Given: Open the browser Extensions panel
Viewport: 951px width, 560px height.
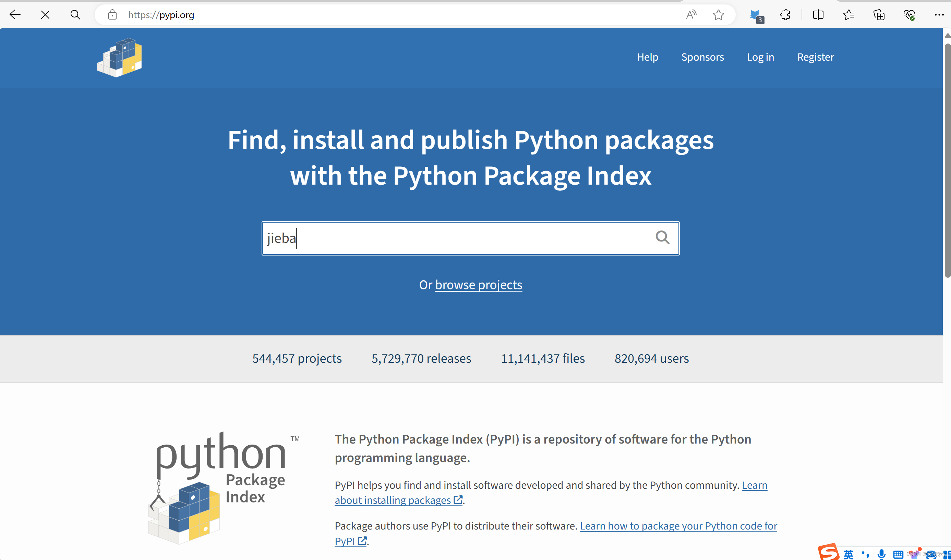Looking at the screenshot, I should tap(785, 15).
